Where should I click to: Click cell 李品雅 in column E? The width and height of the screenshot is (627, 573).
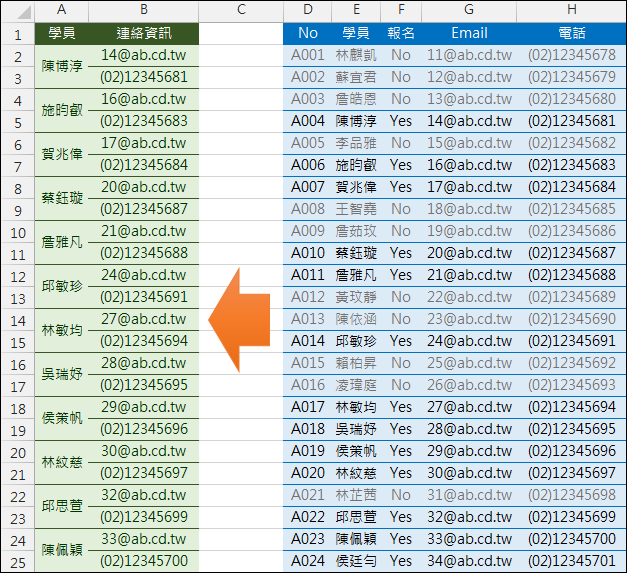(356, 143)
